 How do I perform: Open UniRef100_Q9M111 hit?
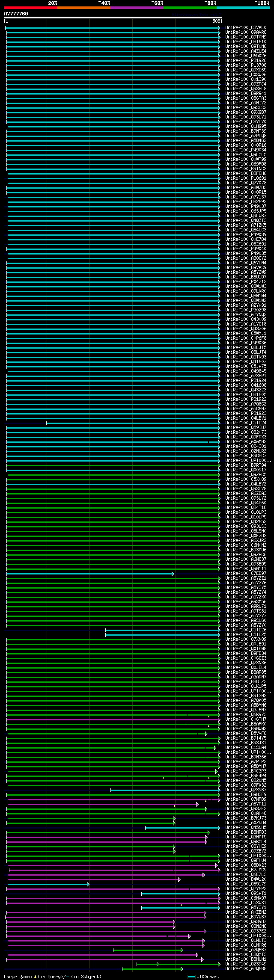(x=246, y=568)
